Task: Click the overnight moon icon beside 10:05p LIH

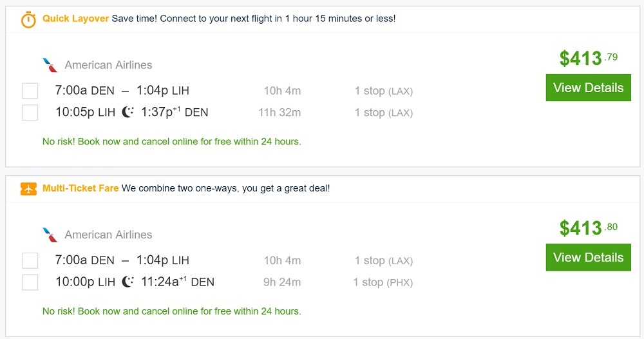Action: [128, 112]
